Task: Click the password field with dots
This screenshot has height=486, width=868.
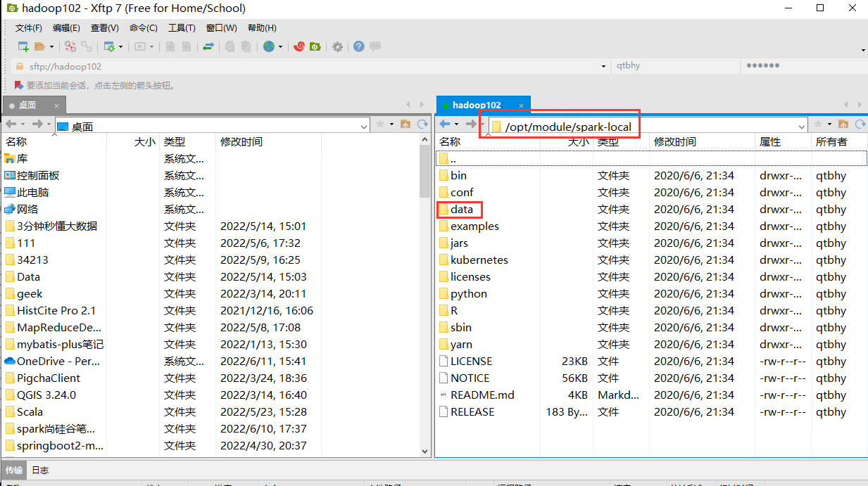Action: 803,66
